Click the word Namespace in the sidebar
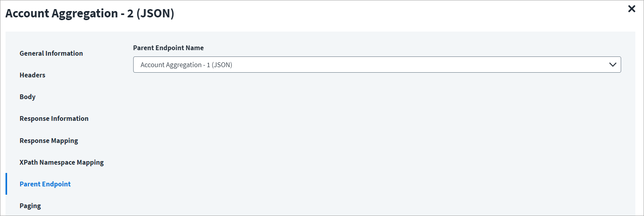644x216 pixels. point(57,162)
